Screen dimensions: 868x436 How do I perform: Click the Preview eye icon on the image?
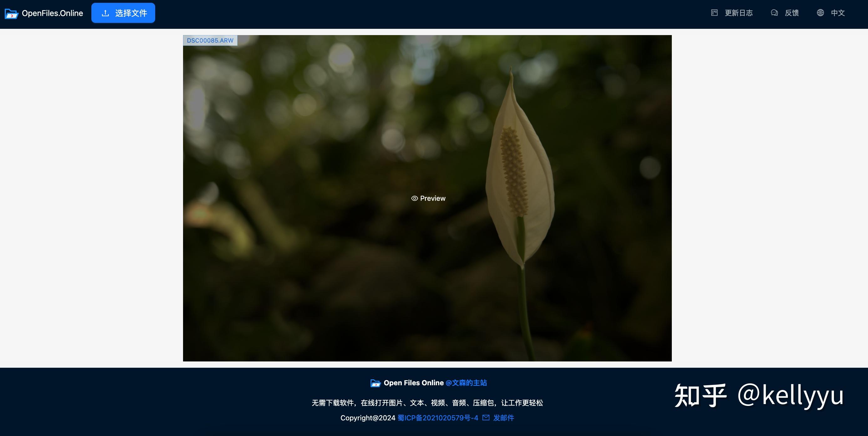pos(415,198)
